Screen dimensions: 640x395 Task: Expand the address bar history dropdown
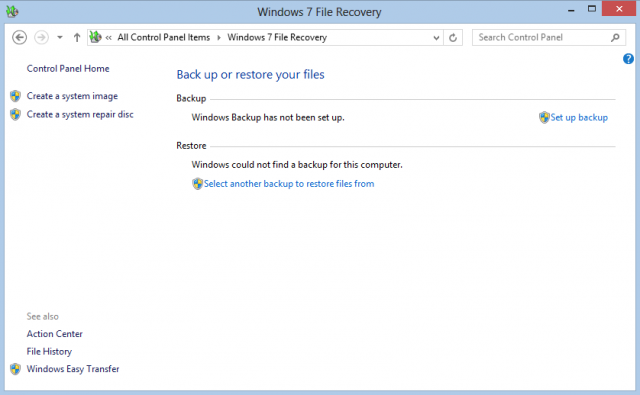[436, 38]
